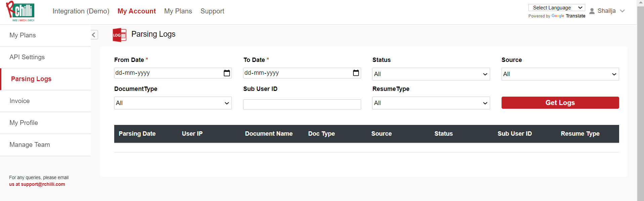Click the User IP column header
Image resolution: width=644 pixels, height=201 pixels.
192,134
